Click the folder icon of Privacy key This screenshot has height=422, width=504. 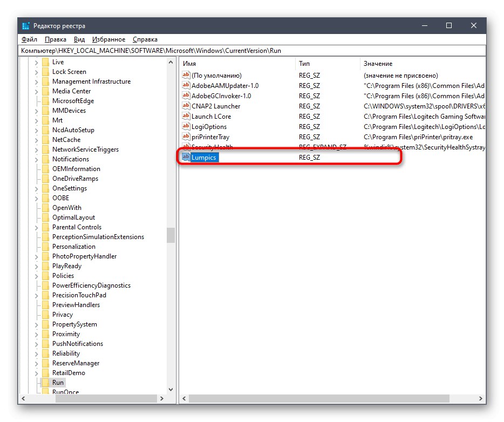tap(46, 314)
